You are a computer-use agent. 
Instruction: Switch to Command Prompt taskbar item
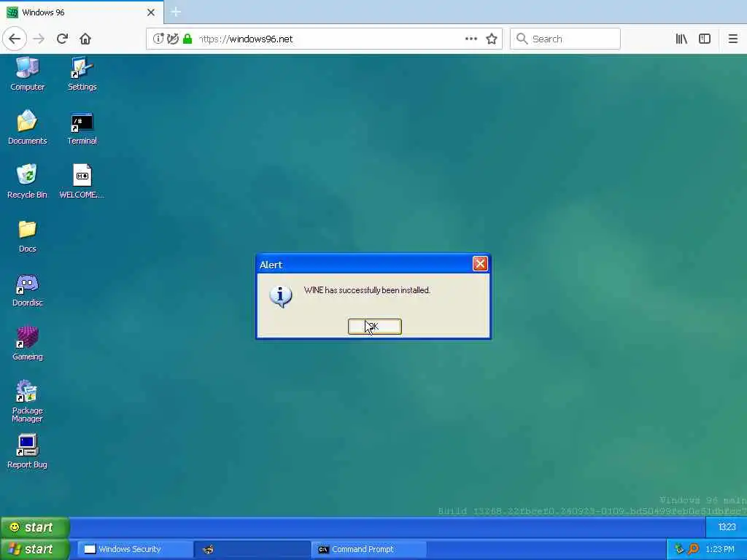tap(369, 549)
